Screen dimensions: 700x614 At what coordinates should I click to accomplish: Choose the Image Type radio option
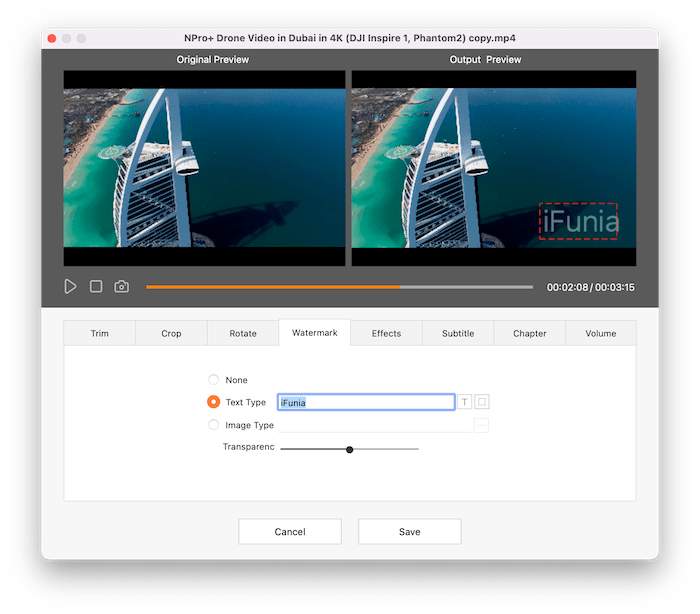click(213, 425)
